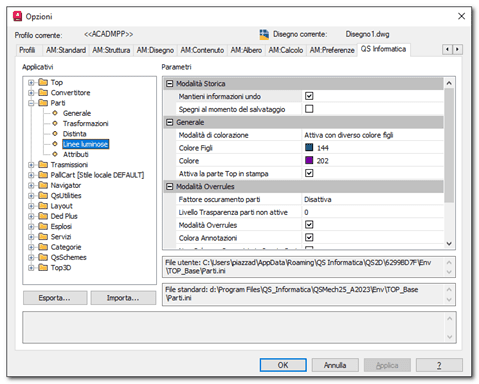Collapse the Modalità Storica section

[170, 84]
